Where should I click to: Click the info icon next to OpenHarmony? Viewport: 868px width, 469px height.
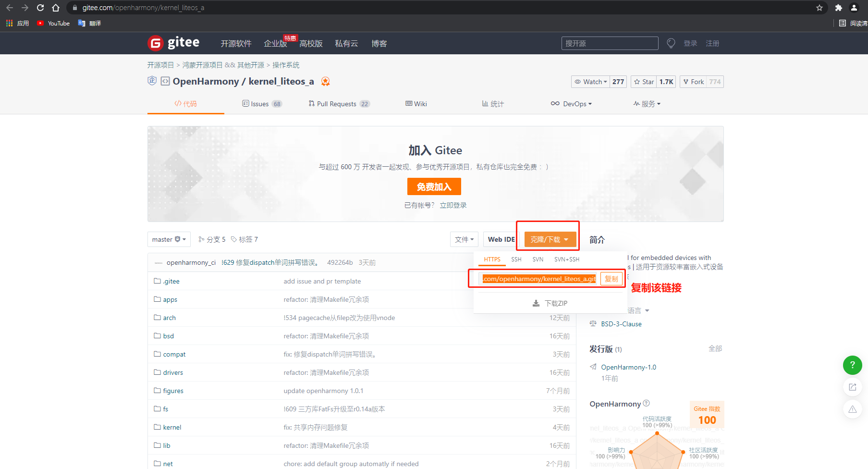[646, 403]
